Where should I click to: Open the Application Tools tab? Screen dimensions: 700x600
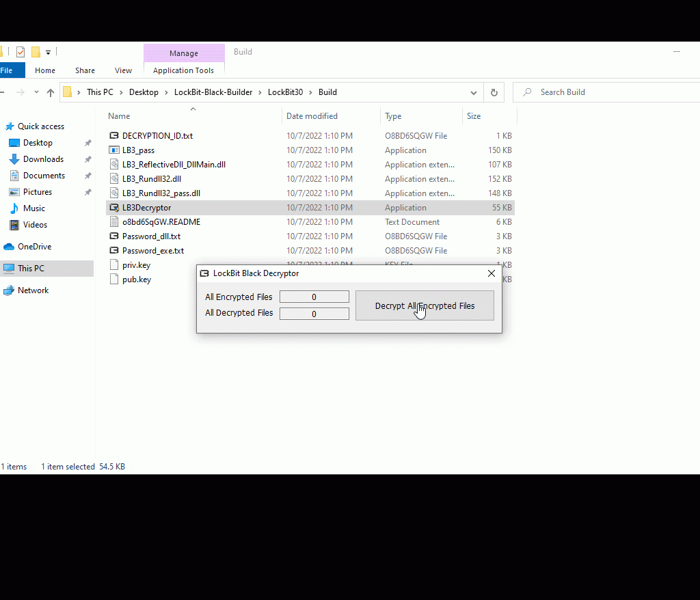pos(183,70)
